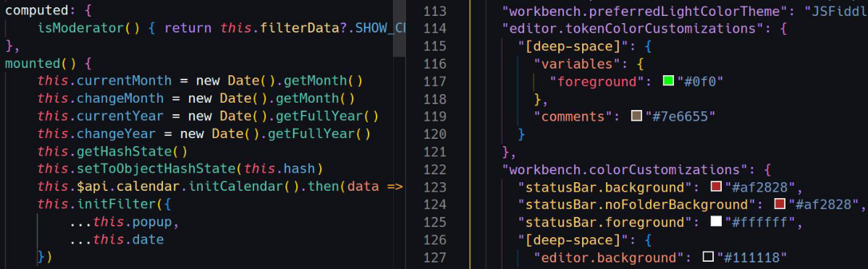Click the "[deep-space]" key on line 115
The image size is (868, 269).
click(x=573, y=46)
